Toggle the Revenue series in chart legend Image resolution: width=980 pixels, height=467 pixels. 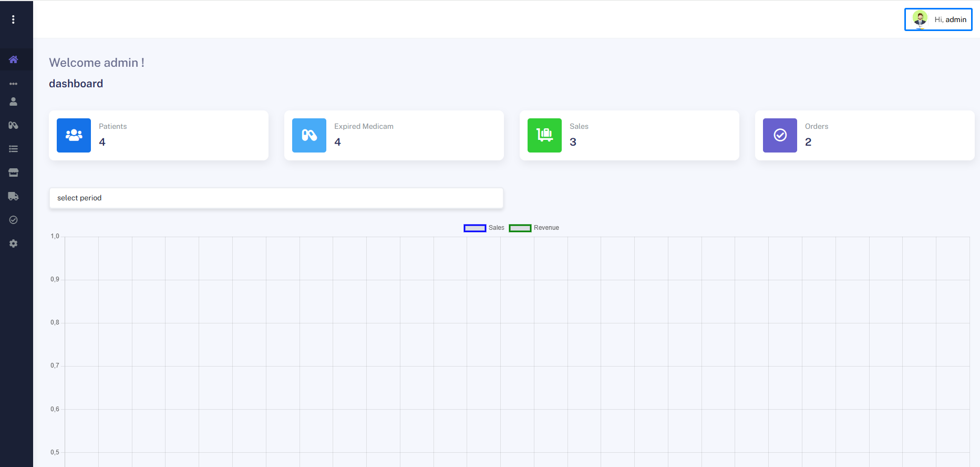coord(534,228)
